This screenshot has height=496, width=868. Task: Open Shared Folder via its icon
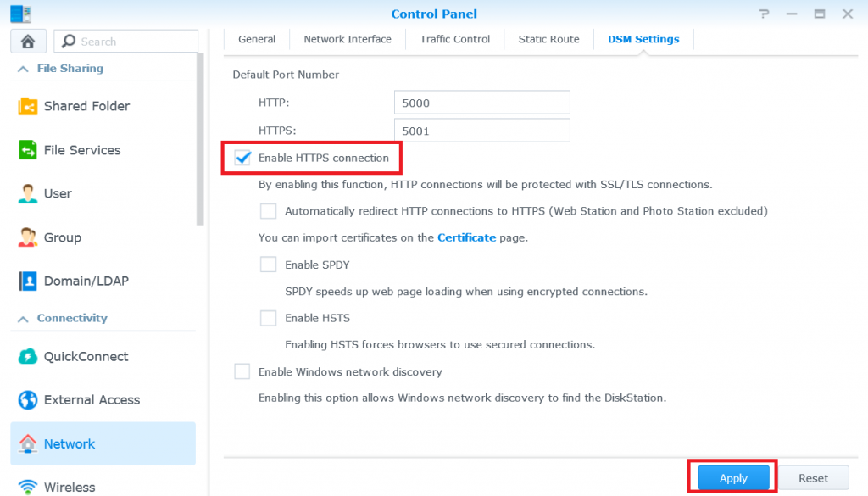28,106
